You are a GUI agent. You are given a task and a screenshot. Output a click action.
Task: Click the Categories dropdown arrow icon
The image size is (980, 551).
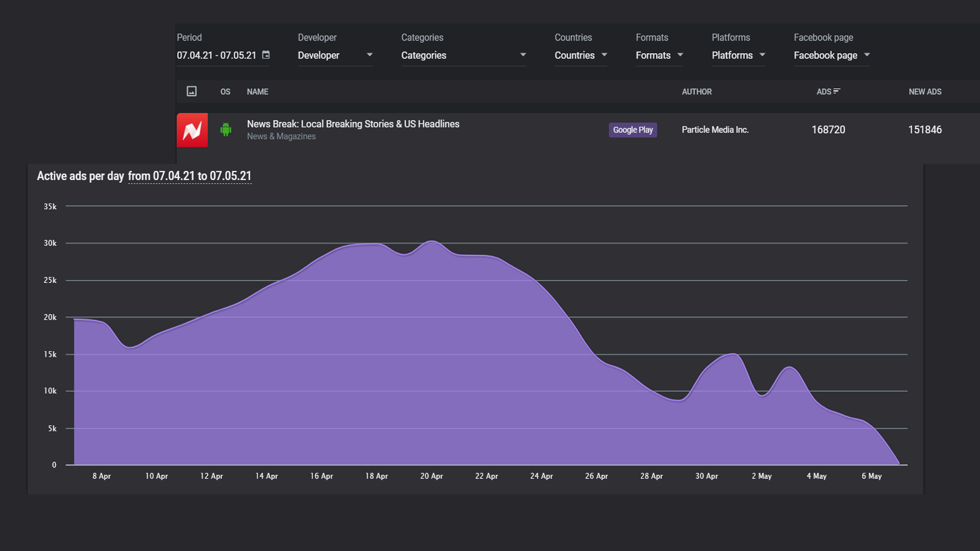pos(523,55)
